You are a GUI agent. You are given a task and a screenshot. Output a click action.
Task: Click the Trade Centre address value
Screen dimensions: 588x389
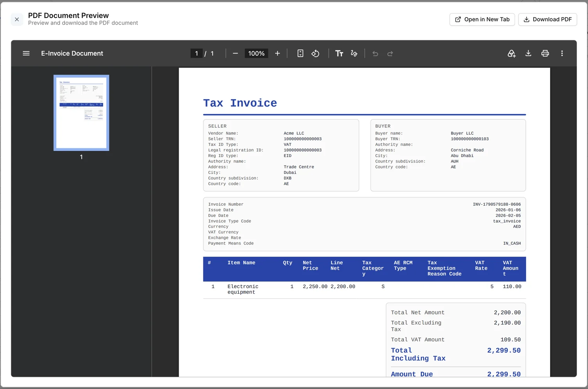tap(299, 167)
